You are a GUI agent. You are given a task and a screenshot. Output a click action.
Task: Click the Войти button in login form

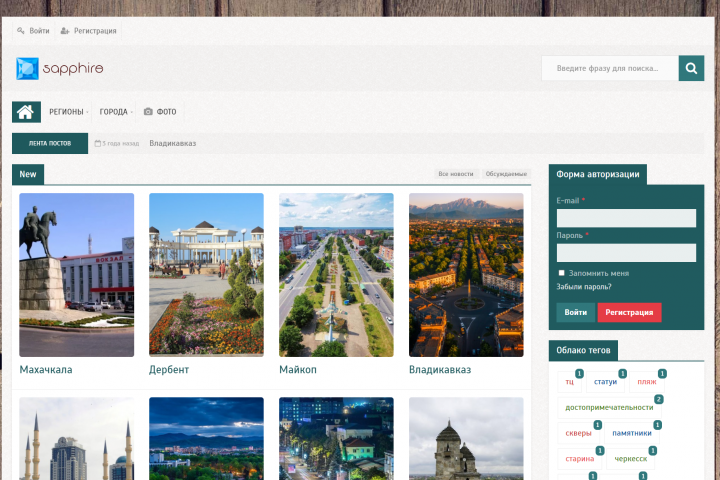(x=575, y=312)
